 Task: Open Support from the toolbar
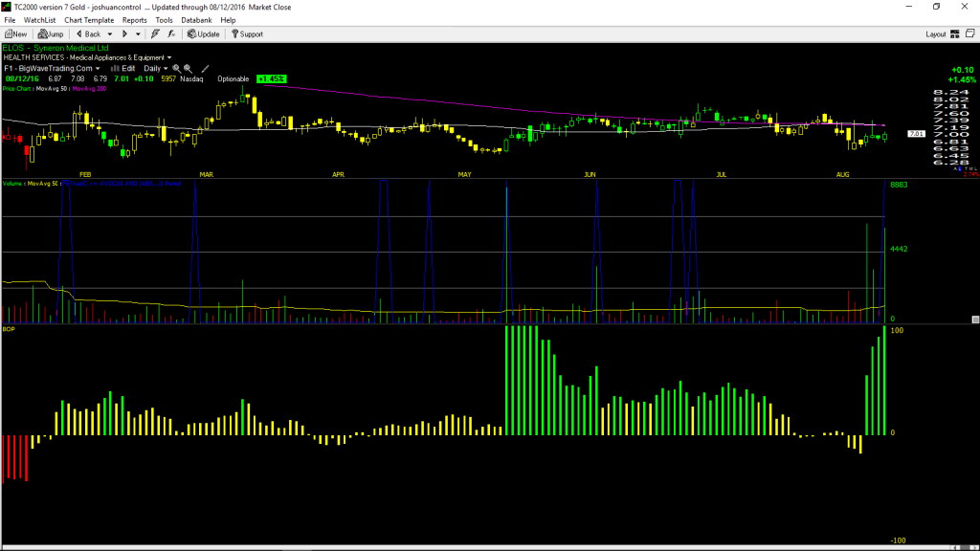[x=248, y=34]
